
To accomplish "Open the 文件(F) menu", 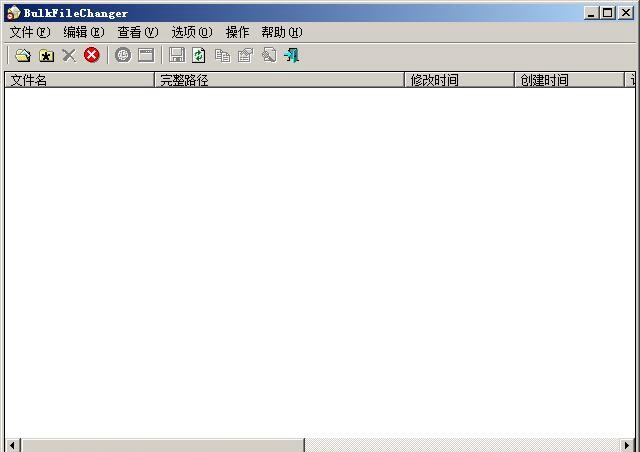I will [30, 32].
